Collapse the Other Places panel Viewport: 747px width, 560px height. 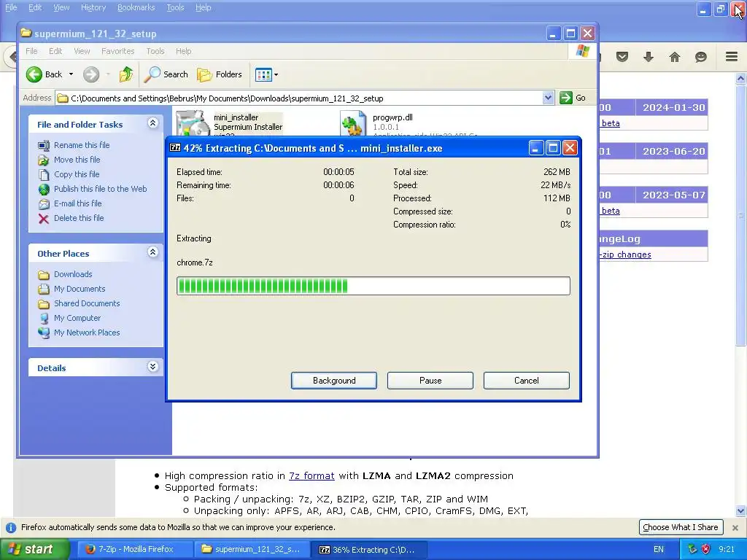click(x=152, y=252)
